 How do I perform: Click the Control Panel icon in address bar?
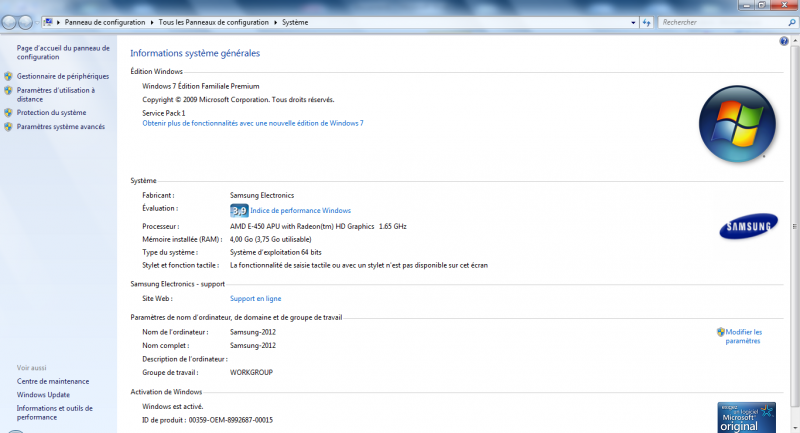(48, 22)
